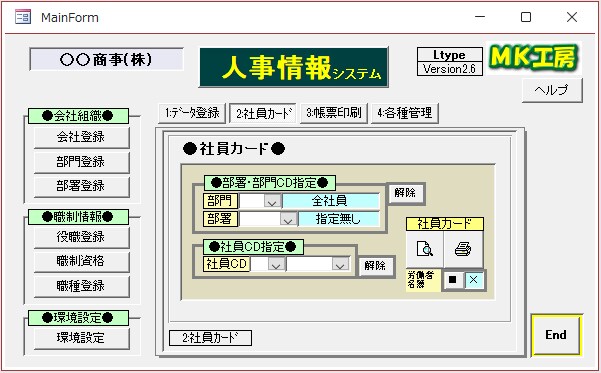Open the 社員CD name dropdown

tap(340, 264)
